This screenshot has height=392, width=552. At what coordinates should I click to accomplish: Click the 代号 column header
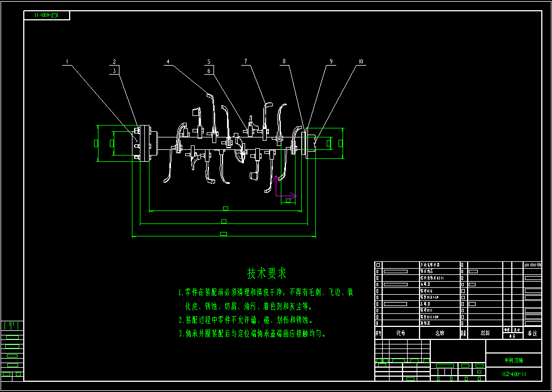point(401,333)
